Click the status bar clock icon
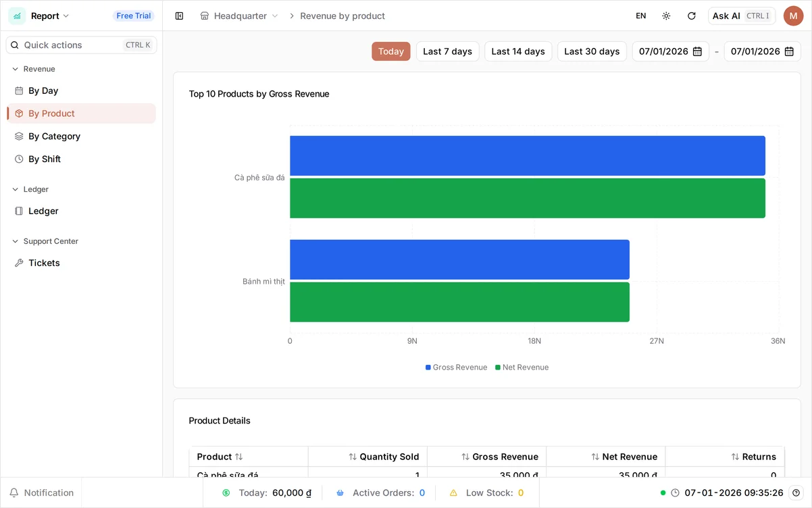This screenshot has width=812, height=508. (x=675, y=493)
